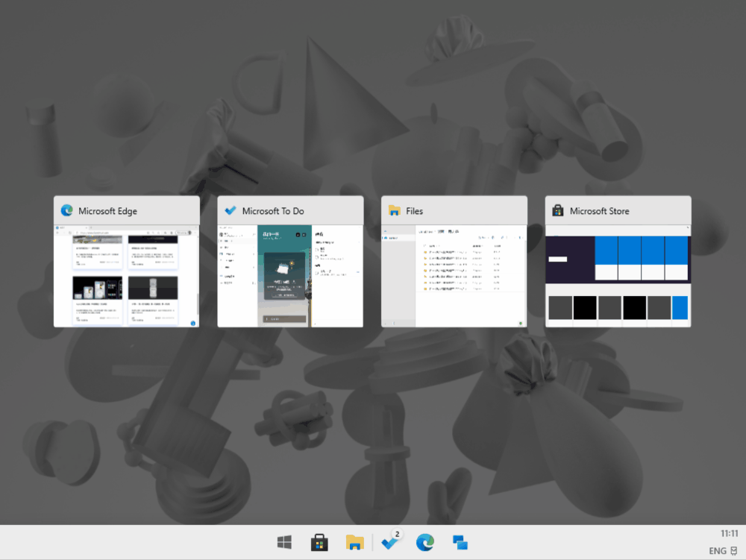The height and width of the screenshot is (560, 746).
Task: Select the Microsoft To Do window preview
Action: 290,275
